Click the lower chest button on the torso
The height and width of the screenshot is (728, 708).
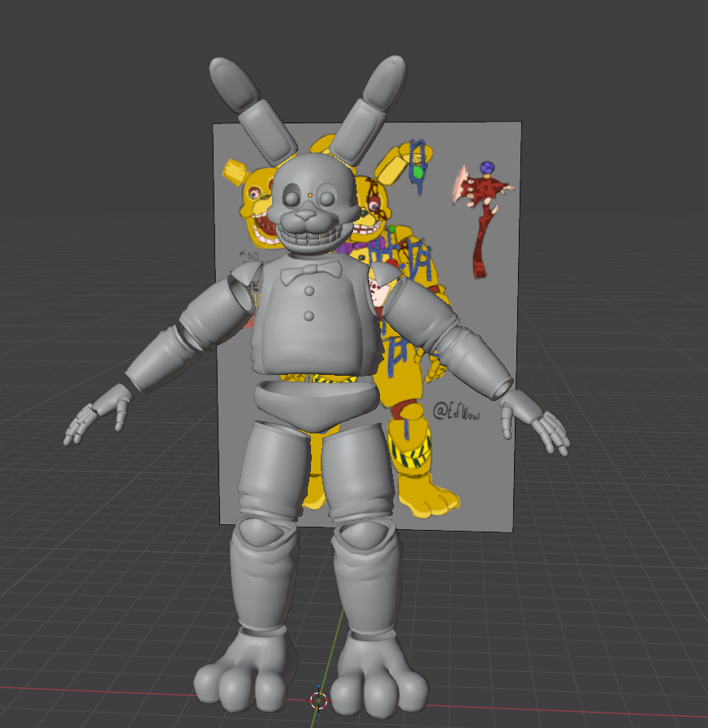coord(309,317)
